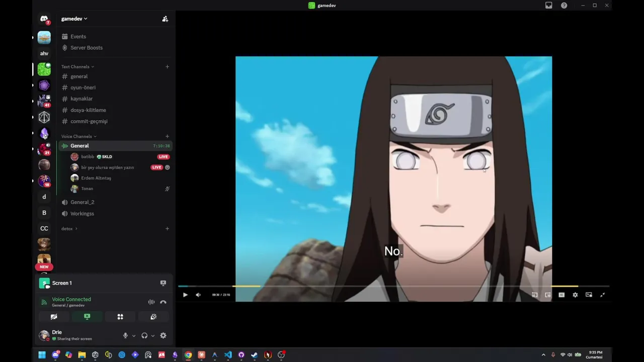Open video player settings gear

(575, 295)
